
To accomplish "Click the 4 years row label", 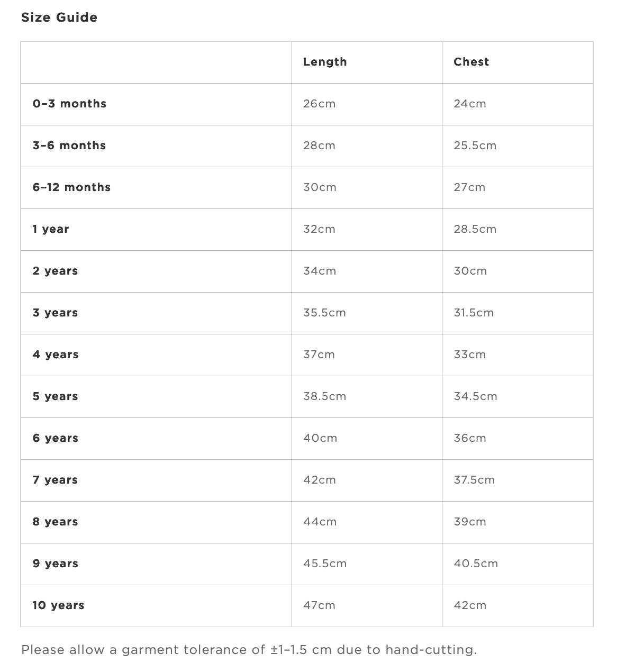I will point(56,355).
